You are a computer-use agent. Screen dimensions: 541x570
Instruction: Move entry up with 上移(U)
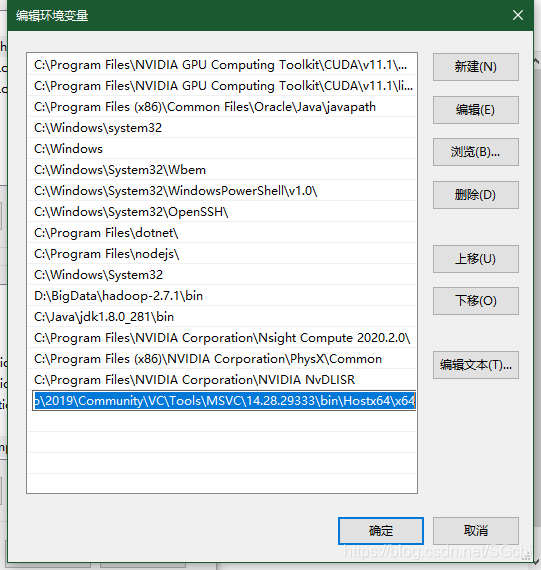[476, 259]
